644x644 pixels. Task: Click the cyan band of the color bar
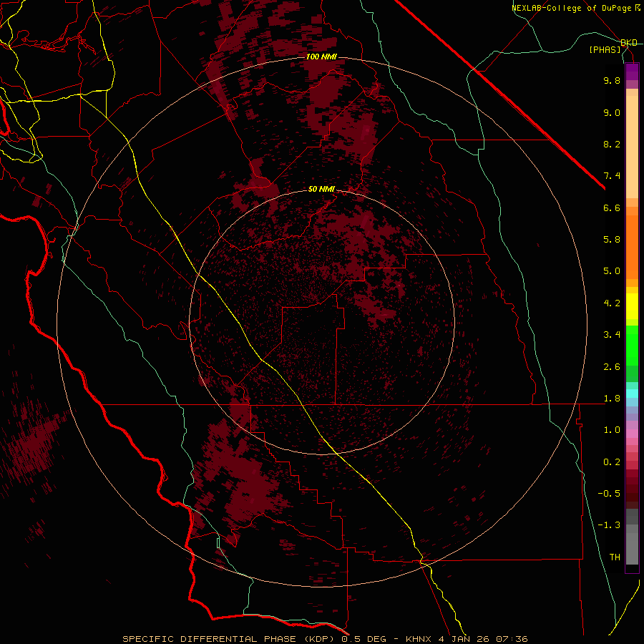pyautogui.click(x=632, y=394)
